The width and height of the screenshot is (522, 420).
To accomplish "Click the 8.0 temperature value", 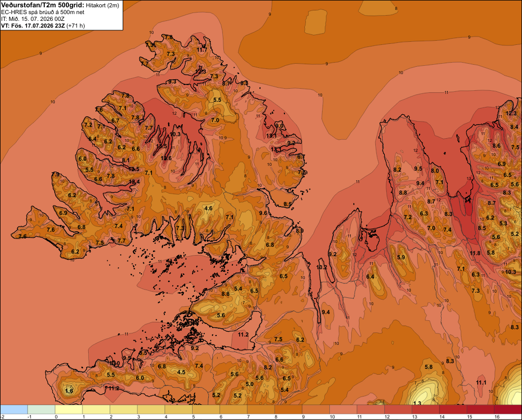I will pos(435,171).
